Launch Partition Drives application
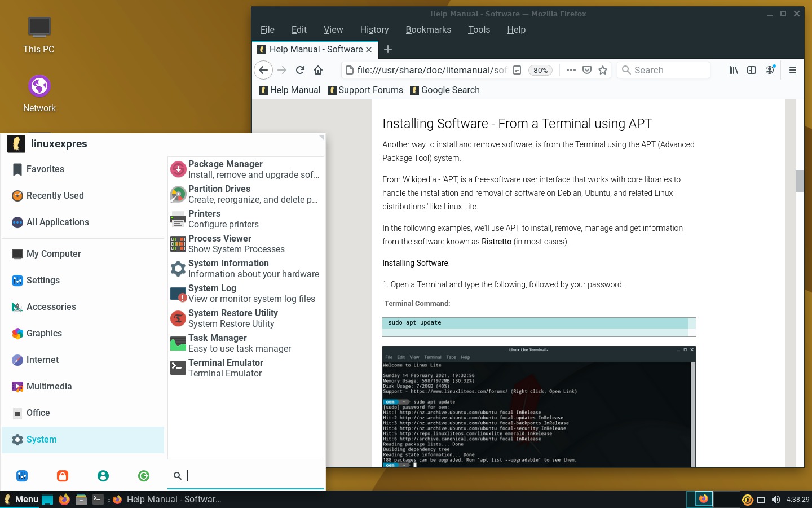The height and width of the screenshot is (508, 812). [246, 194]
